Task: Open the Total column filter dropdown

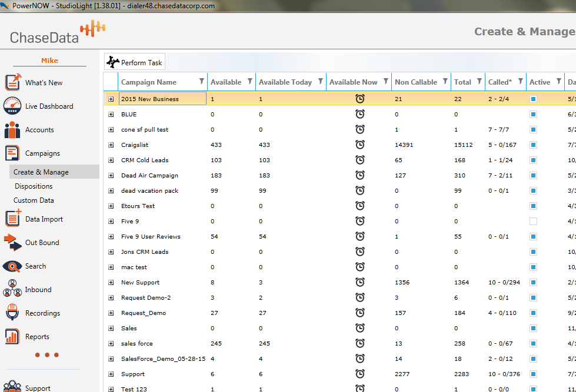Action: pos(480,82)
